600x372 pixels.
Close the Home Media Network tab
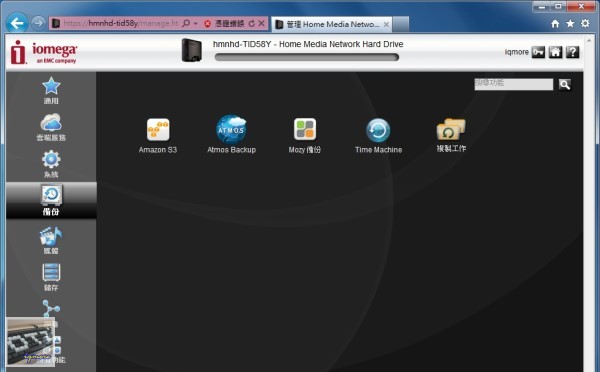(386, 24)
